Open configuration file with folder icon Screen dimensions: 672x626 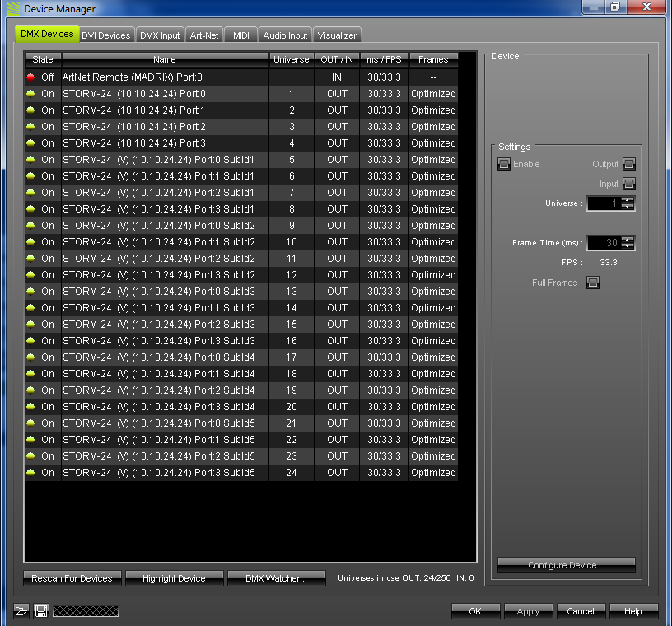(21, 610)
